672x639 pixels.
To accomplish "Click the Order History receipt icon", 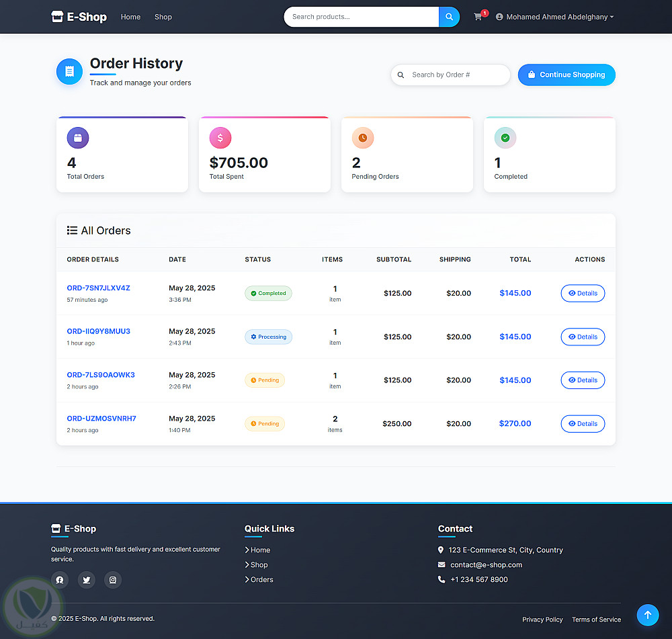I will coord(69,72).
